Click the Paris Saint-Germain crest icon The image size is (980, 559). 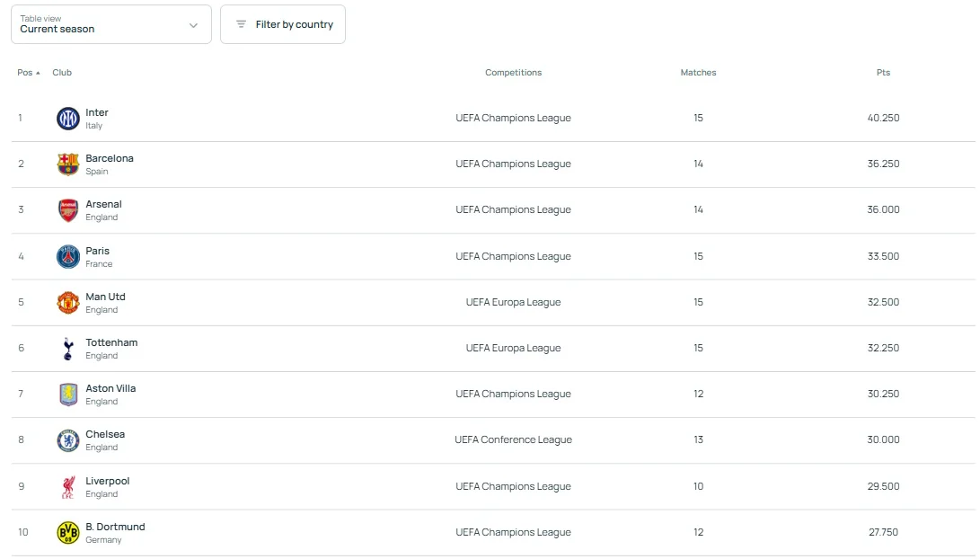(68, 257)
